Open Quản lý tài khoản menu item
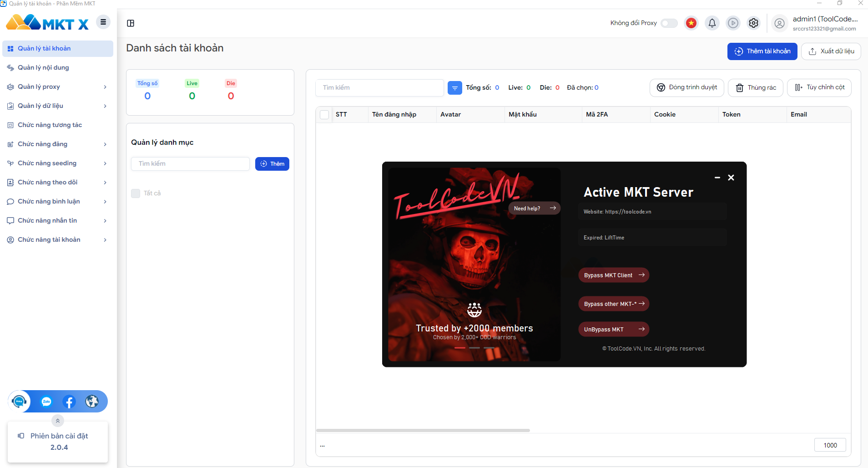 [x=58, y=49]
